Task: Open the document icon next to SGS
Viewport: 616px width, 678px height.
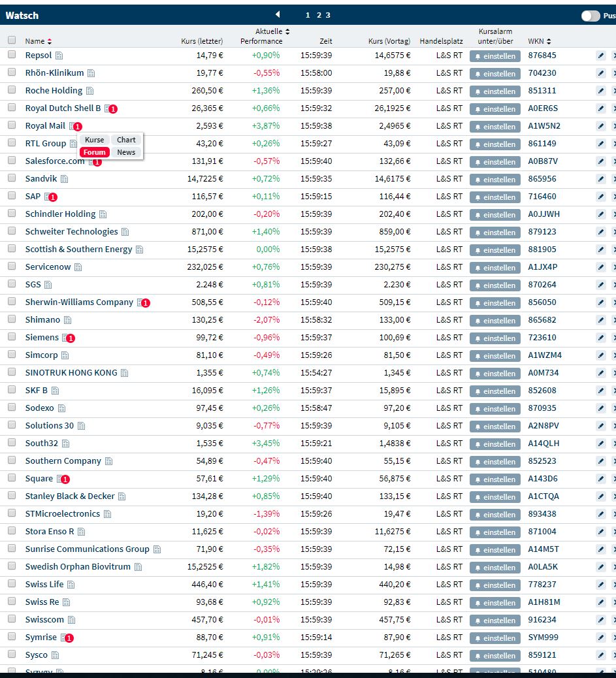Action: pyautogui.click(x=48, y=285)
